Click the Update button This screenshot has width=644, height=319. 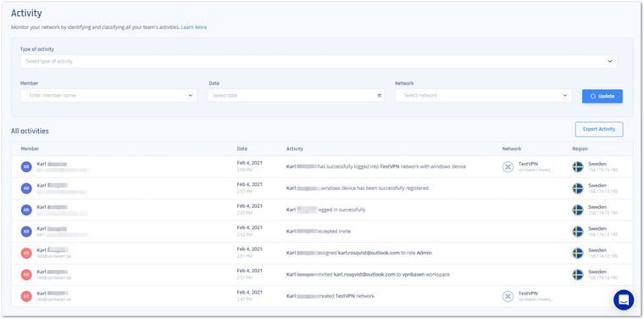(602, 96)
